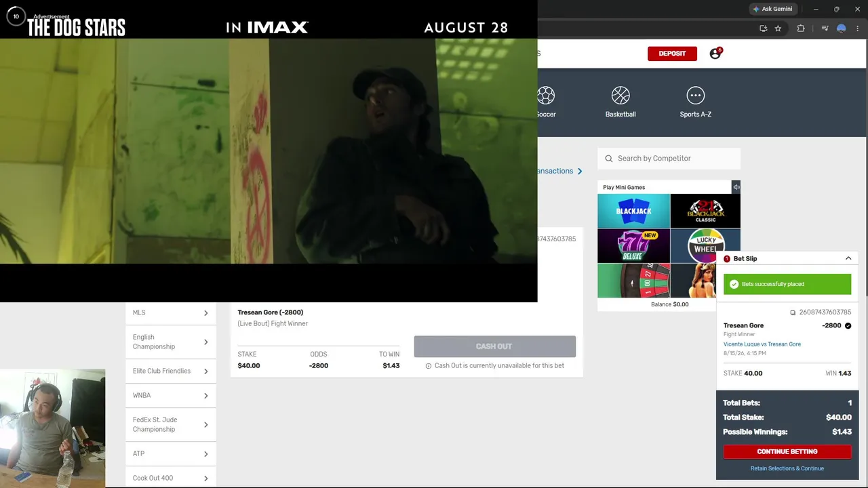Click the CONTINUE BETTING button
868x488 pixels.
[x=787, y=451]
